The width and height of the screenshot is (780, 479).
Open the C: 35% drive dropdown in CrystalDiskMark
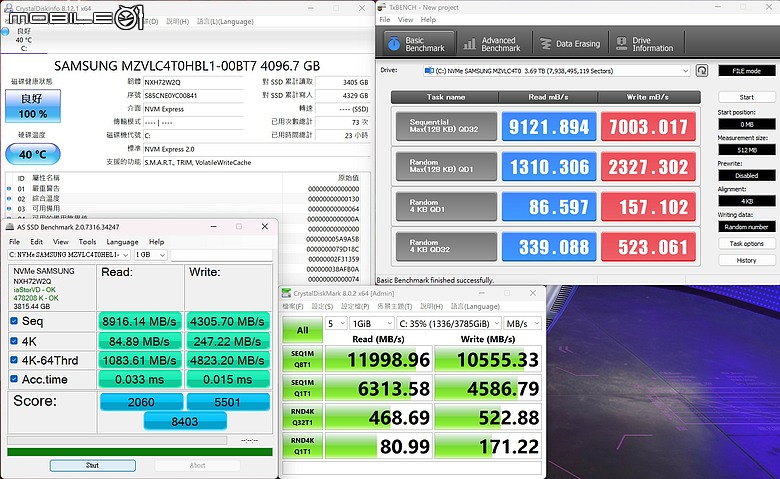[449, 323]
